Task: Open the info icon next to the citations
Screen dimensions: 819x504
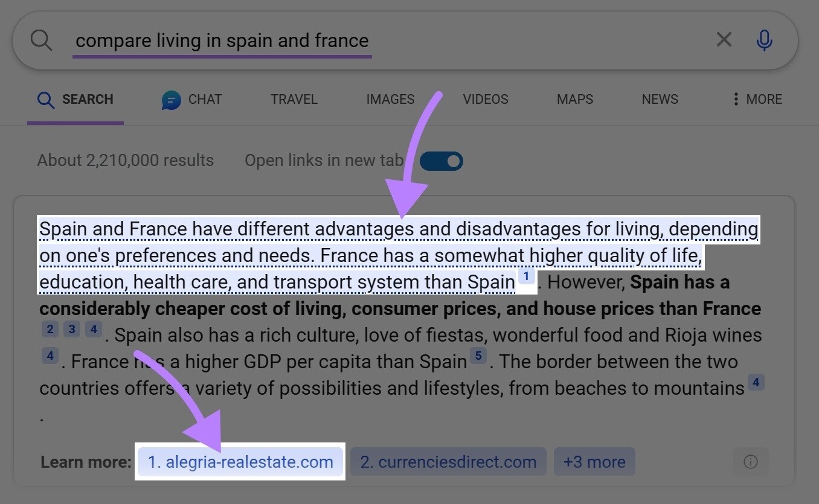Action: 750,461
